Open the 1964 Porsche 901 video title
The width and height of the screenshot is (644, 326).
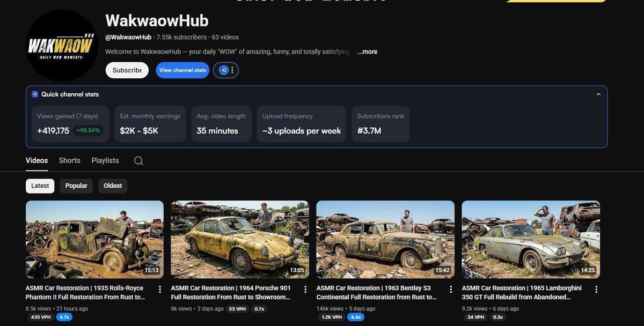231,293
